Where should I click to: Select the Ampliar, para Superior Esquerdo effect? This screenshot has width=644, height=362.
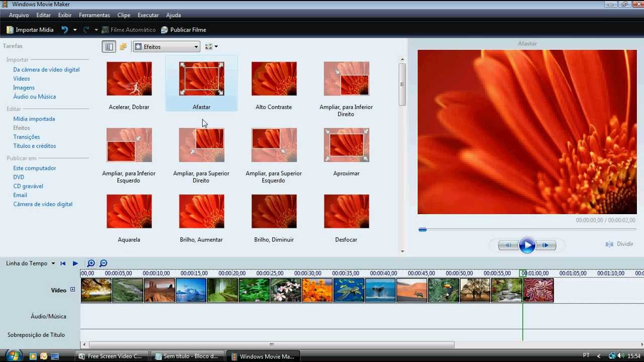click(274, 145)
